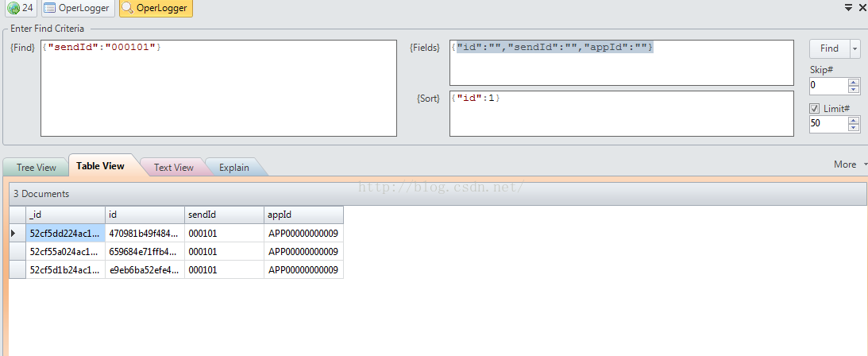Image resolution: width=868 pixels, height=356 pixels.
Task: Run the query with Find button
Action: click(829, 48)
